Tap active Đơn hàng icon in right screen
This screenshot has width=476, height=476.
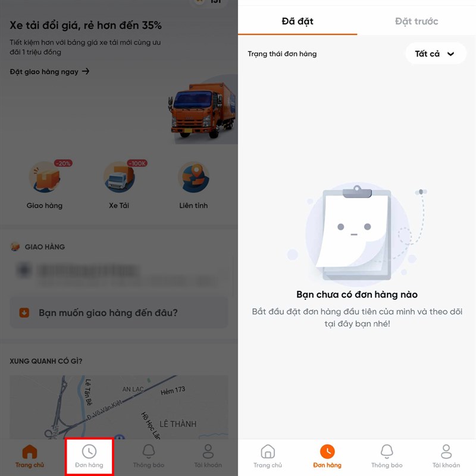click(x=327, y=452)
